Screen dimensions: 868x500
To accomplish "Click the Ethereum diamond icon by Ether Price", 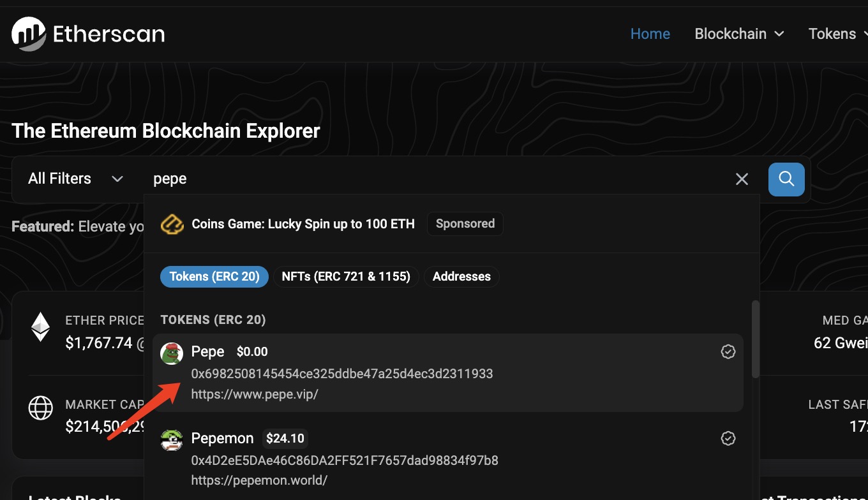I will pos(41,327).
